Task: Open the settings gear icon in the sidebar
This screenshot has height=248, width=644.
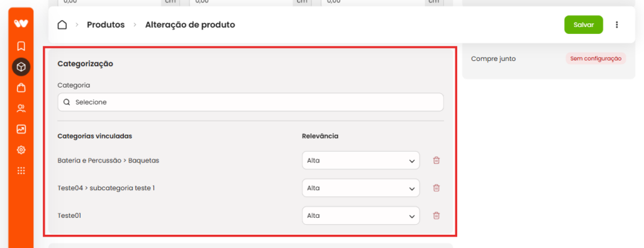Action: click(x=21, y=150)
